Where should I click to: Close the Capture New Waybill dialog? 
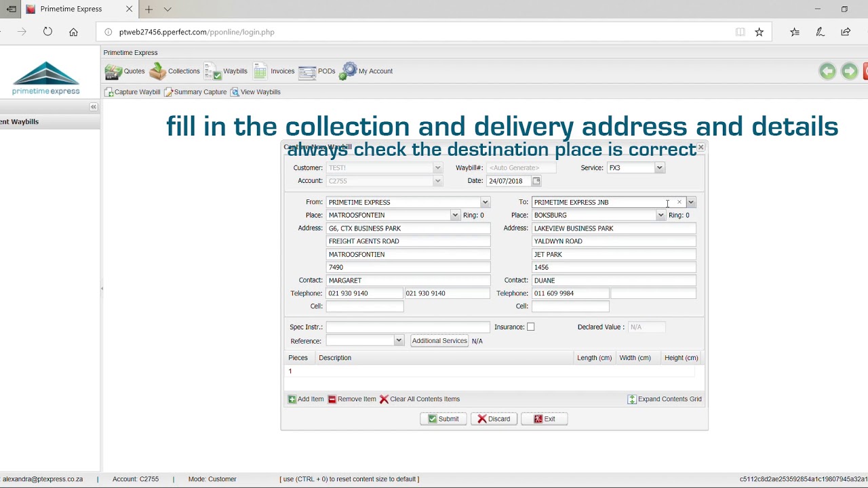(701, 147)
